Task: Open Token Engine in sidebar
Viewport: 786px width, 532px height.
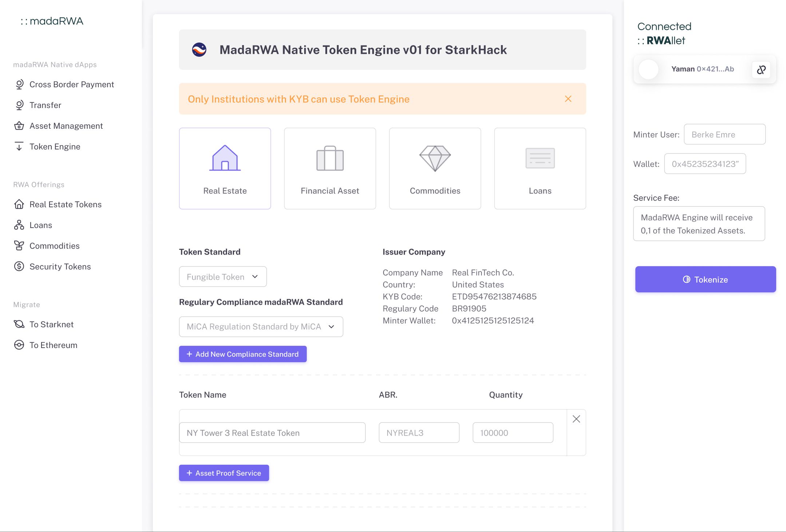Action: click(x=47, y=147)
